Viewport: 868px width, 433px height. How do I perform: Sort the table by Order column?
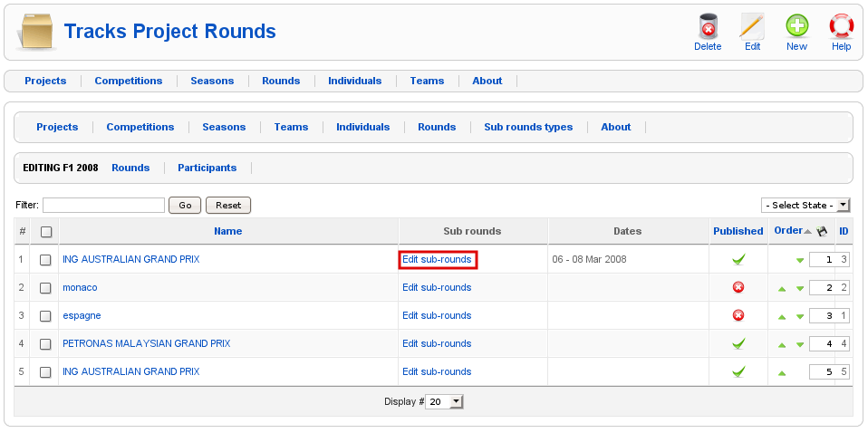(787, 231)
